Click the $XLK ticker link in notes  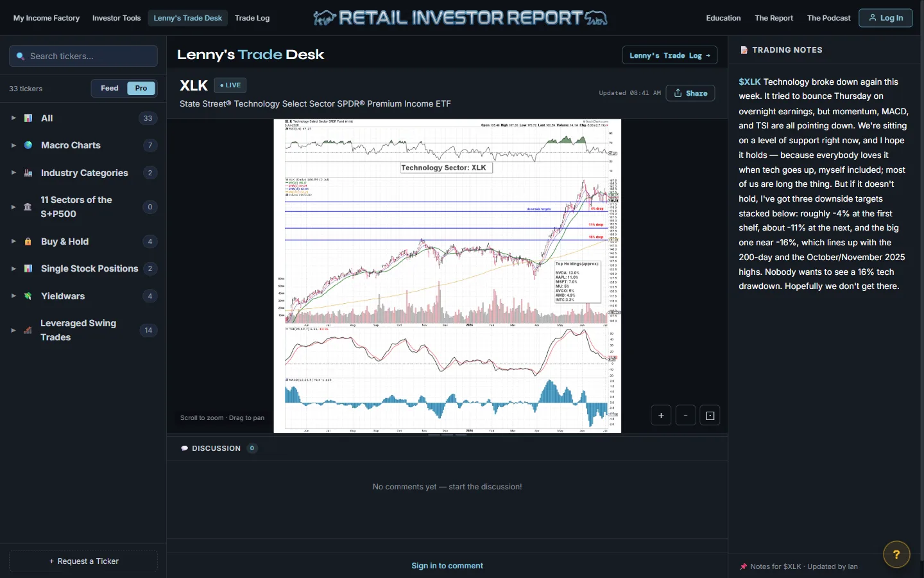tap(749, 82)
